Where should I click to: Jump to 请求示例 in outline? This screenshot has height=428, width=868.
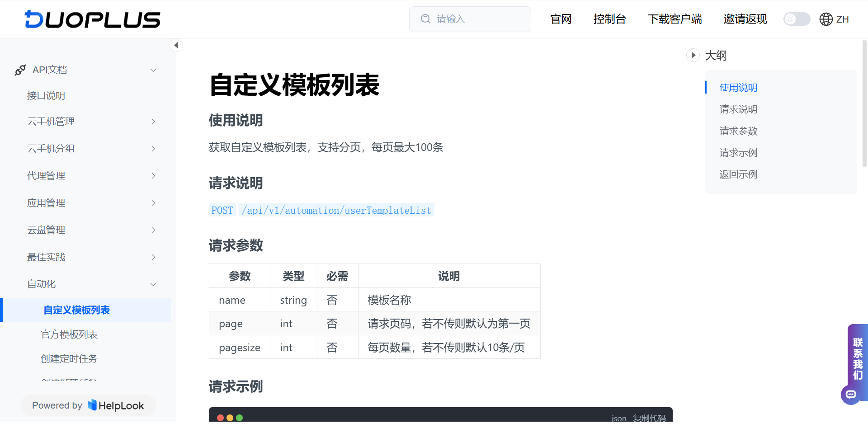click(738, 153)
